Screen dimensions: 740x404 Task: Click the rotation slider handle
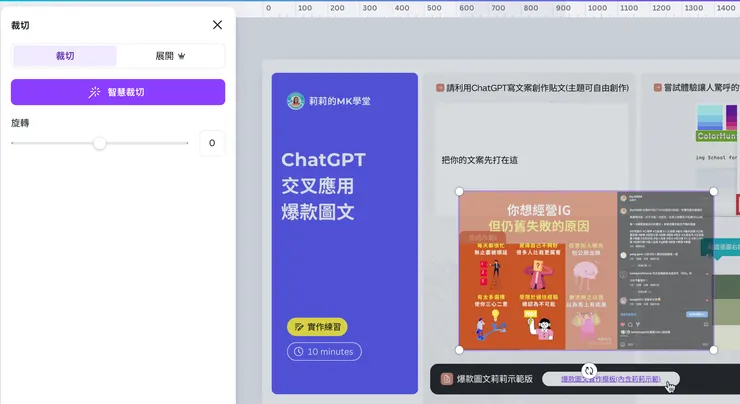pyautogui.click(x=100, y=143)
